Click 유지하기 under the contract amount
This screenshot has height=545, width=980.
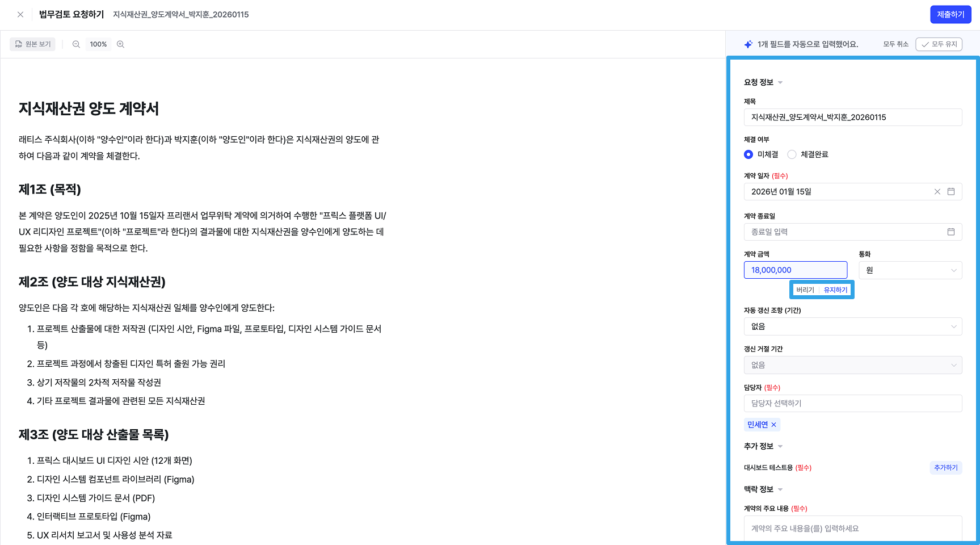coord(836,290)
